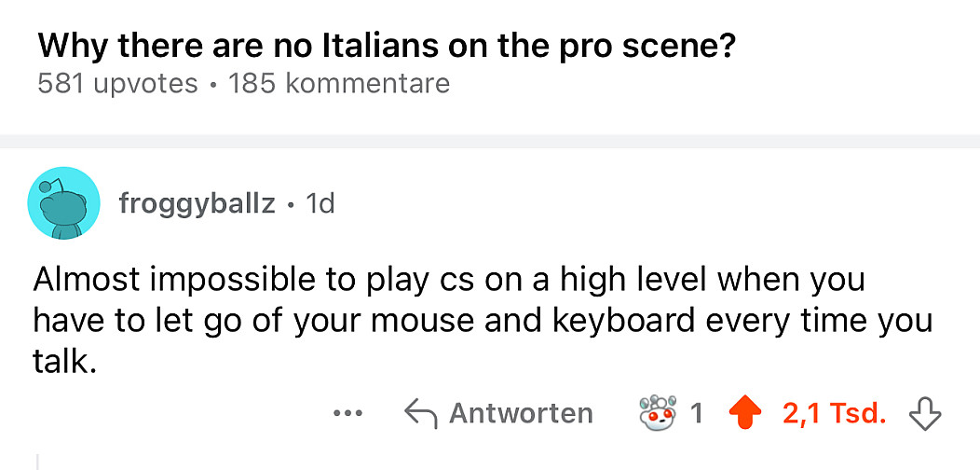Open the post title about Italians
This screenshot has height=470, width=980.
[386, 45]
